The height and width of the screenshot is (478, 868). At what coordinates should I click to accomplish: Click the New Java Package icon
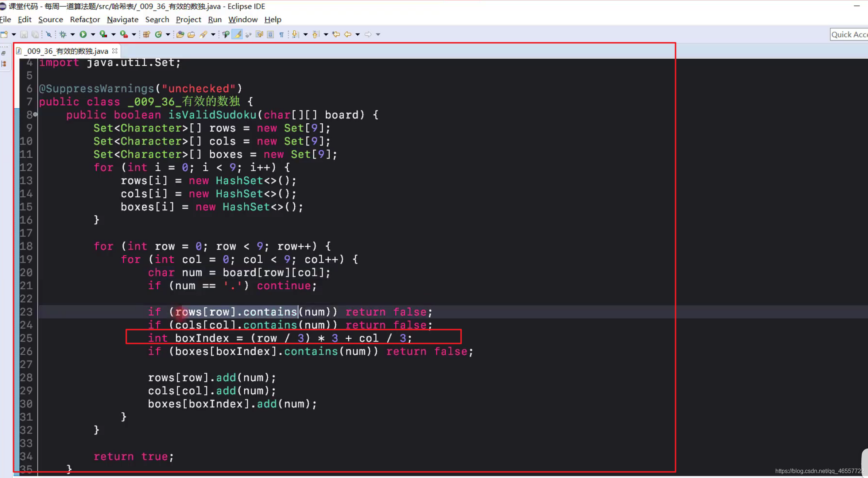coord(147,34)
